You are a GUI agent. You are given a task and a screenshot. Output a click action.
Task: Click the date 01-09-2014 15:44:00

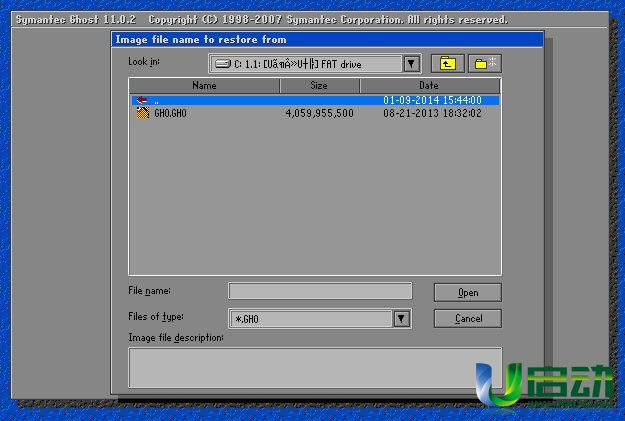(432, 100)
